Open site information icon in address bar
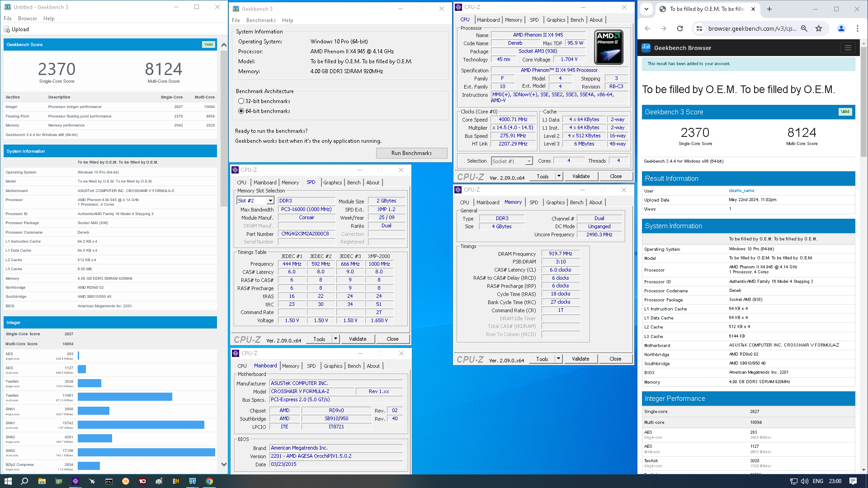This screenshot has height=488, width=868. [x=699, y=28]
